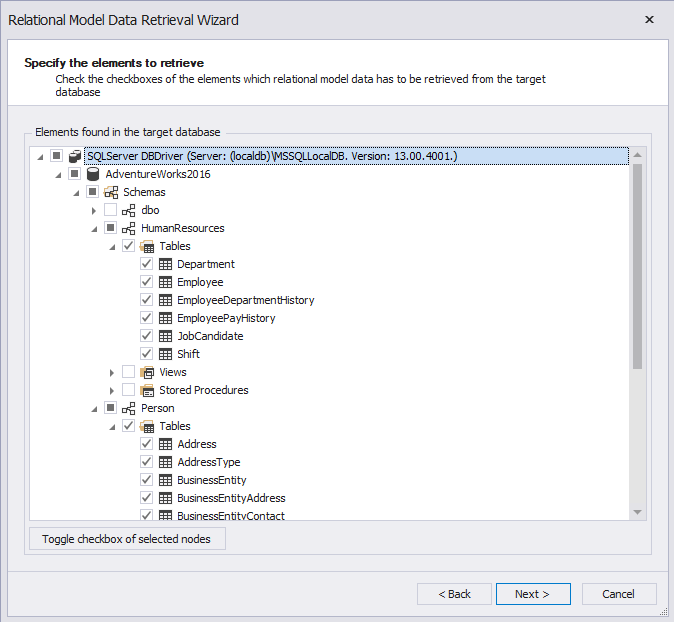Click the JobCandidate table icon
This screenshot has height=622, width=674.
(165, 336)
